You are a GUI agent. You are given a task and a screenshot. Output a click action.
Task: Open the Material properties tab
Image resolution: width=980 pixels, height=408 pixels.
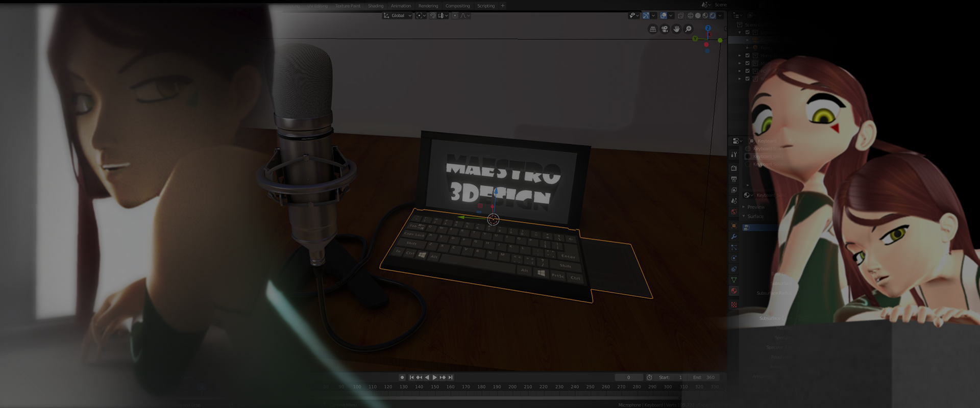pos(734,291)
